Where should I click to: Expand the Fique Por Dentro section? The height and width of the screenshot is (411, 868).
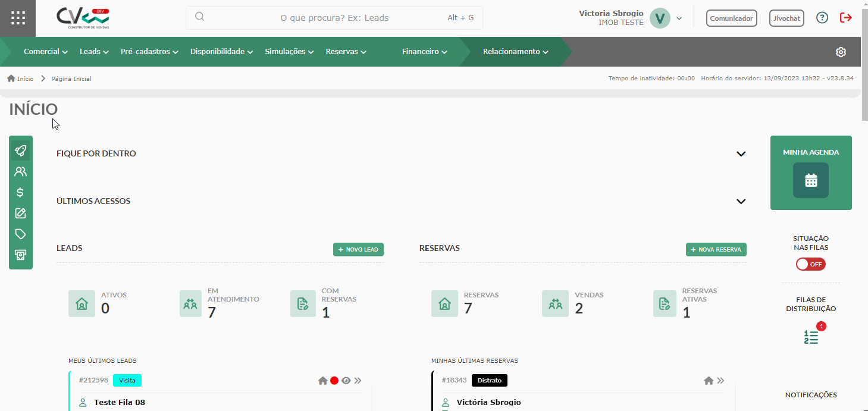coord(741,154)
